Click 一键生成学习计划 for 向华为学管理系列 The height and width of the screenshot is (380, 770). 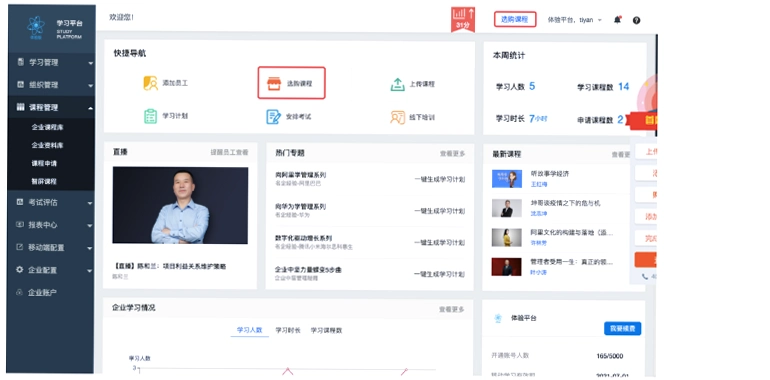pos(440,211)
